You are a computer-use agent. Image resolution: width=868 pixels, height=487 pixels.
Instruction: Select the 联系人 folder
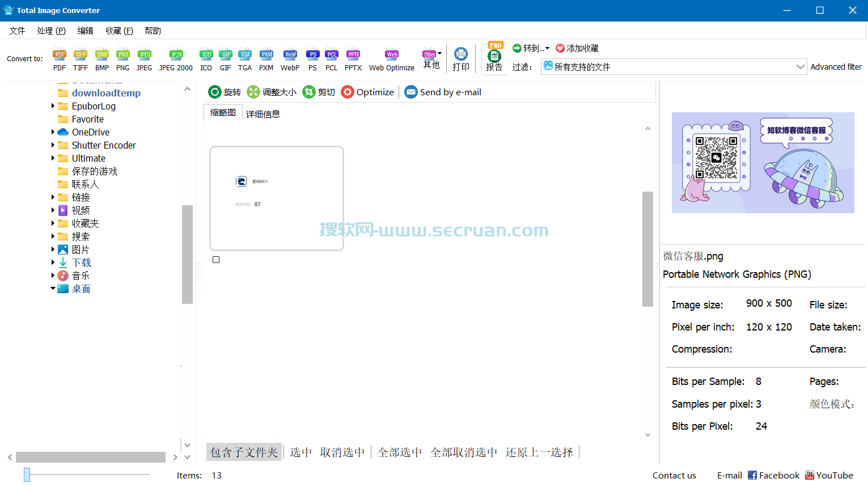click(85, 184)
